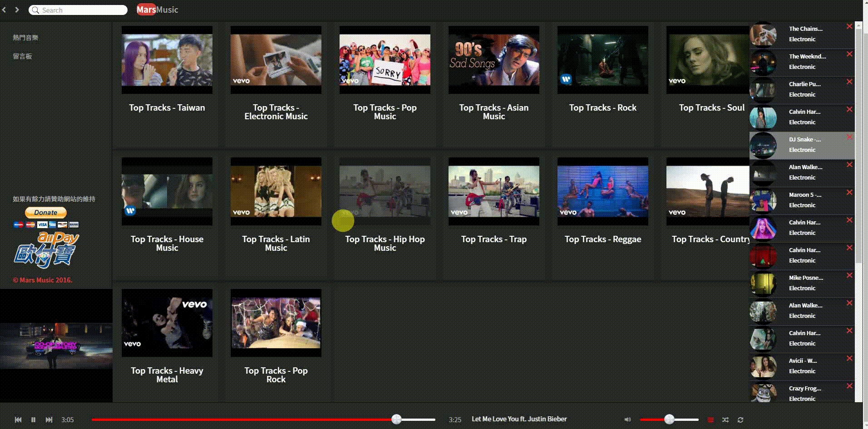
Task: Remove The Chains... from the playlist
Action: tap(849, 26)
